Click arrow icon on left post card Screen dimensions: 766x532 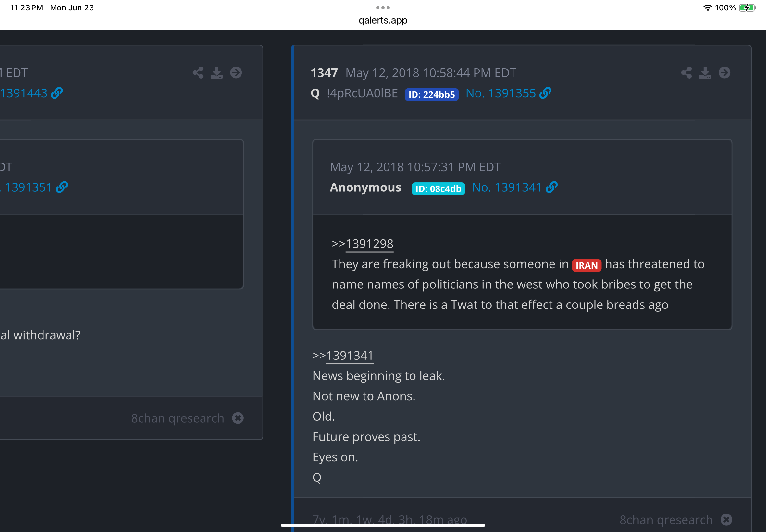236,73
